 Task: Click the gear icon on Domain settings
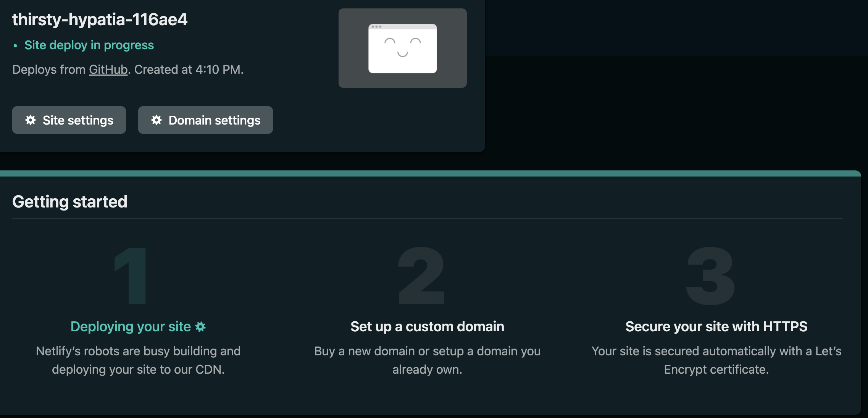point(157,120)
